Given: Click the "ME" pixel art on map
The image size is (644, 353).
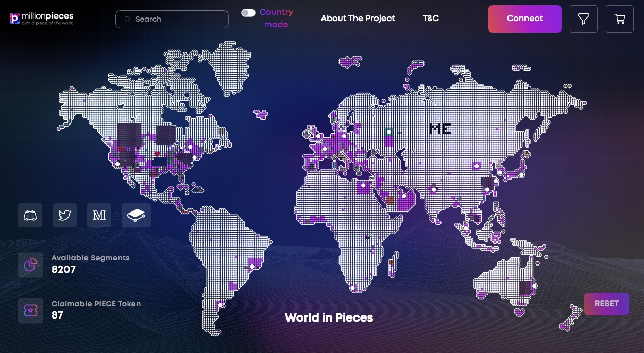Looking at the screenshot, I should [x=440, y=128].
